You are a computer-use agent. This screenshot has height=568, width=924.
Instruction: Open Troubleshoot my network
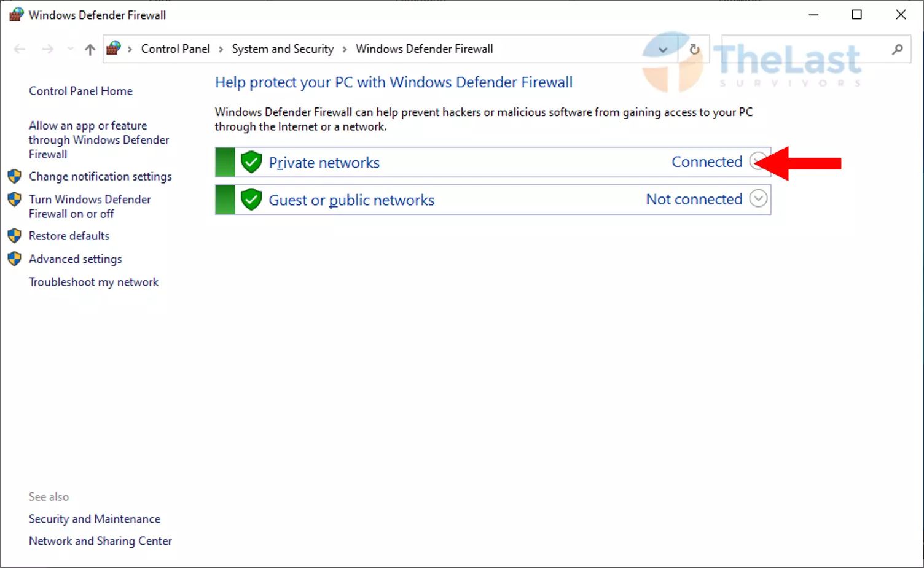pos(93,282)
